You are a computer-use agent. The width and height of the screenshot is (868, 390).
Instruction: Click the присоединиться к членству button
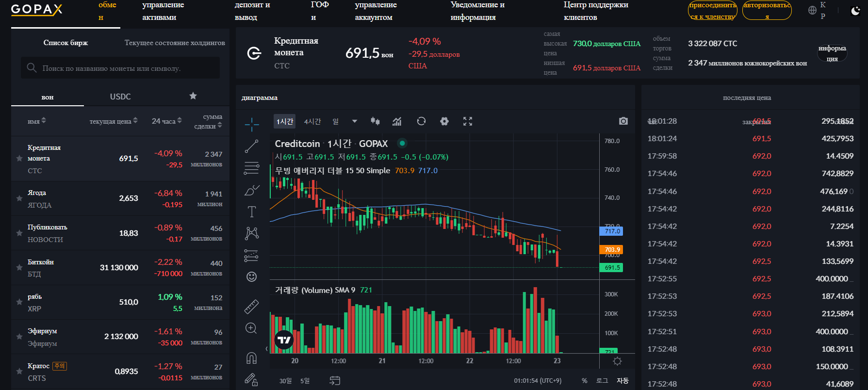pyautogui.click(x=712, y=11)
